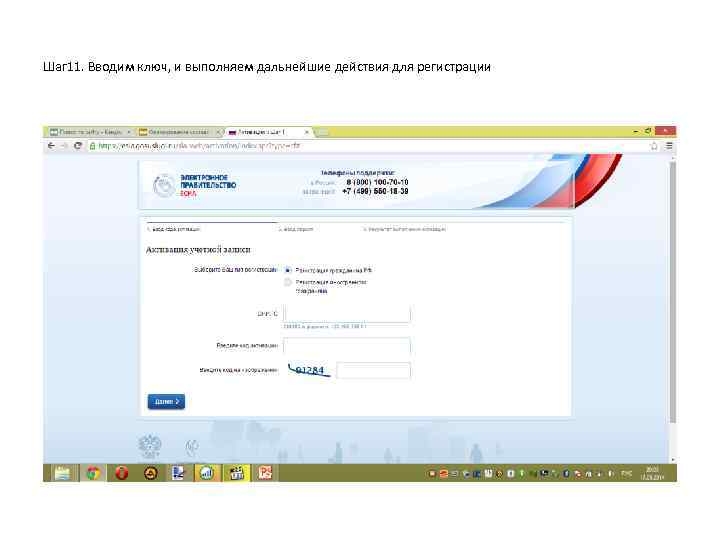Screen dimensions: 720x540
Task: Click the coat of arms footer icon
Action: coord(150,445)
